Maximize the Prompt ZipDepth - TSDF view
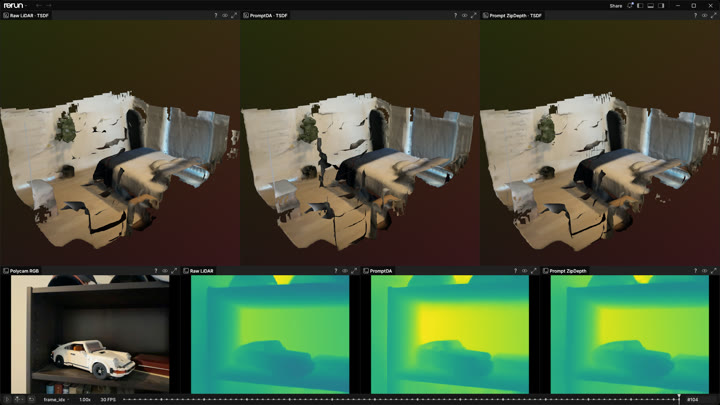Image resolution: width=720 pixels, height=405 pixels. point(714,16)
